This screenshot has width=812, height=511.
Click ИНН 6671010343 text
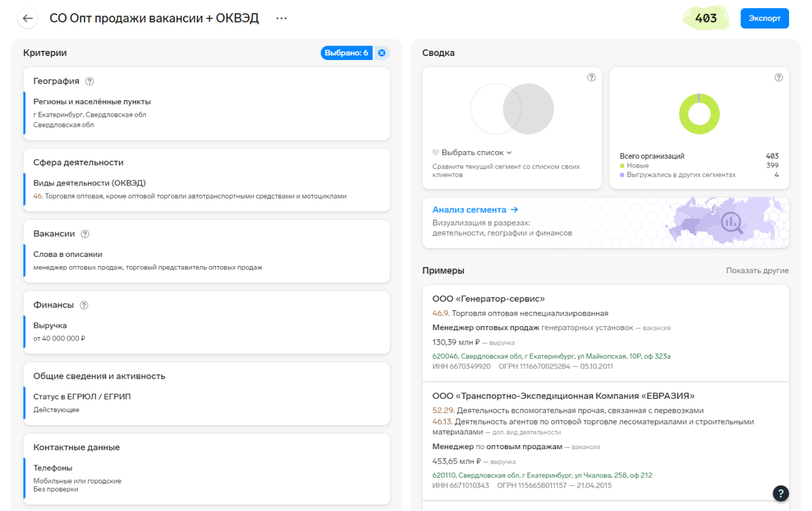pos(461,486)
